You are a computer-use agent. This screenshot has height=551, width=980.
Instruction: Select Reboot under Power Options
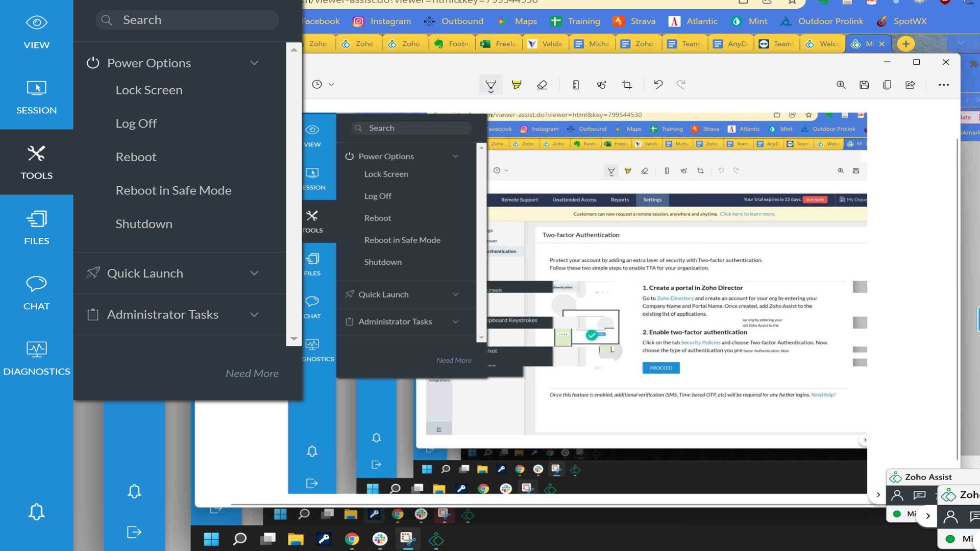tap(136, 157)
